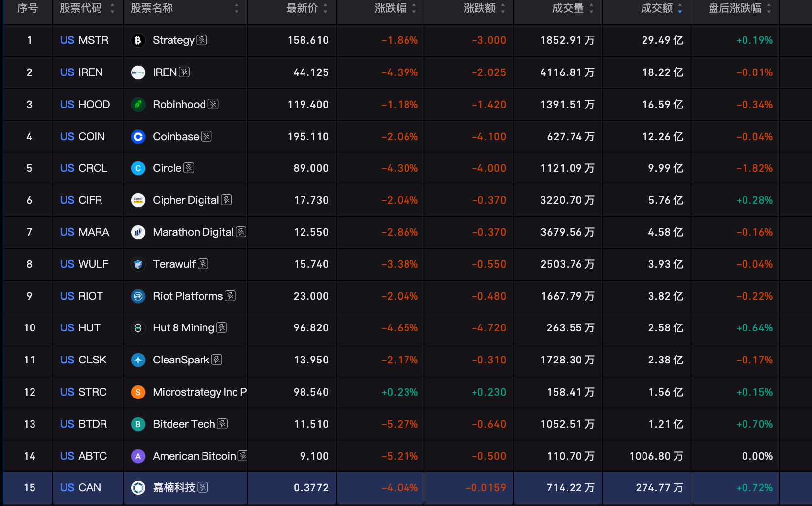Sort by 成交额 column arrows
This screenshot has width=812, height=506.
coord(680,8)
